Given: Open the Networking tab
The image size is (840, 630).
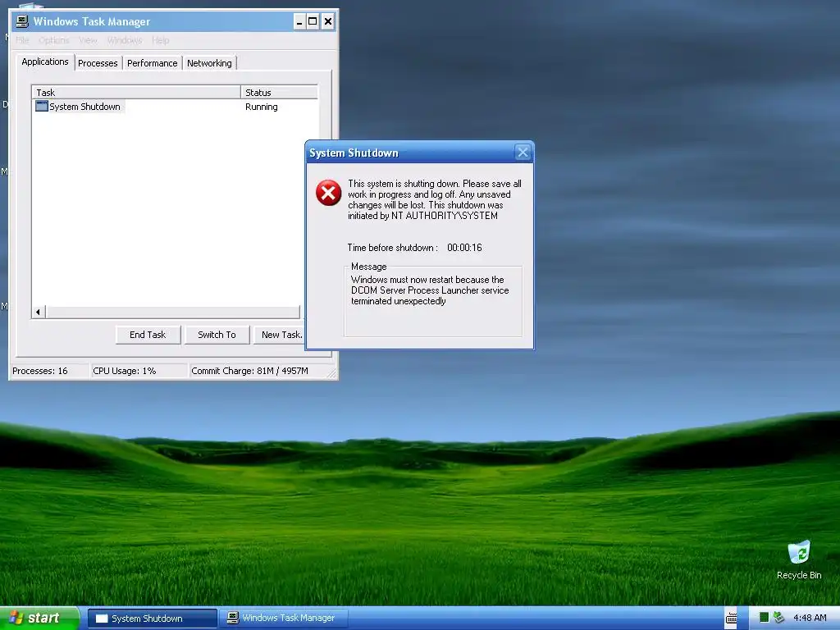Looking at the screenshot, I should click(209, 63).
